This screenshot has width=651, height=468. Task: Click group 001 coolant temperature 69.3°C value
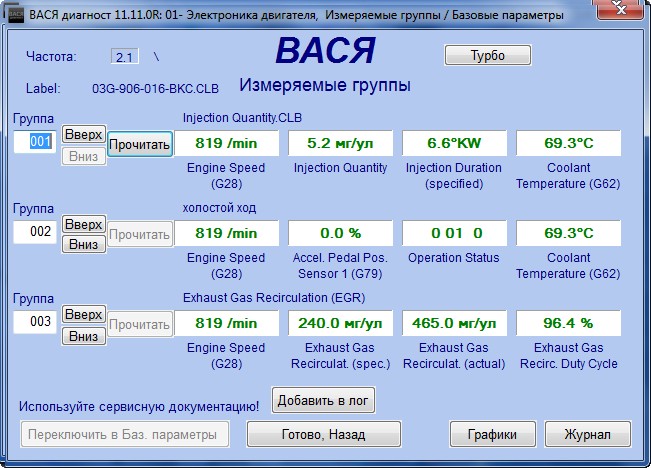point(569,143)
